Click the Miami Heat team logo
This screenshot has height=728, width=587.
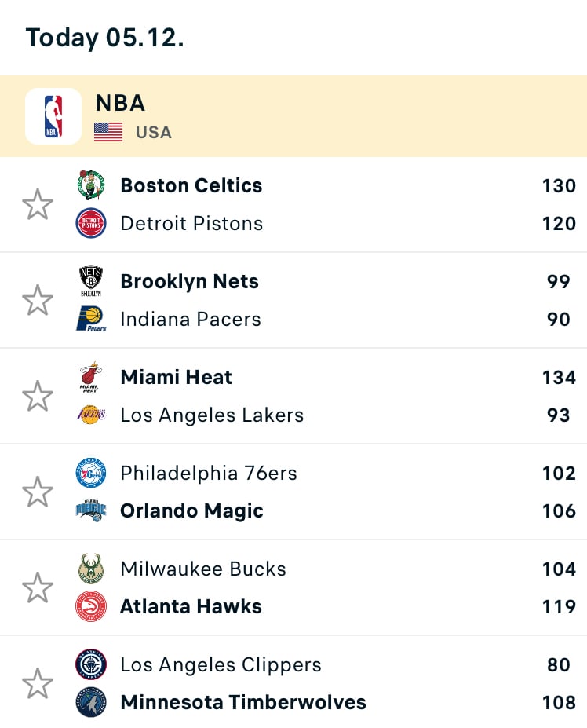pos(91,377)
